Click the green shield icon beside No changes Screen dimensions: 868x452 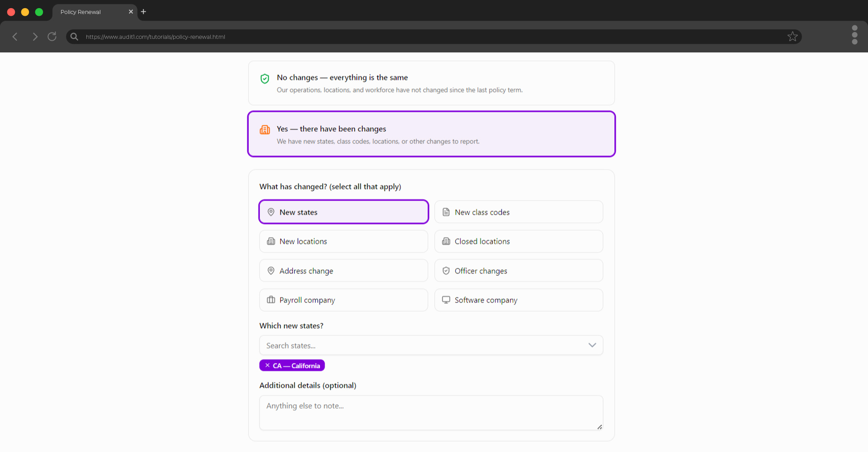(265, 79)
